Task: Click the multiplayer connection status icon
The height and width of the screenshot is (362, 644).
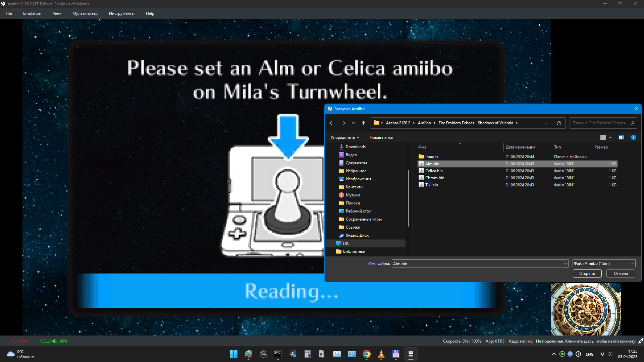Action: [641, 341]
